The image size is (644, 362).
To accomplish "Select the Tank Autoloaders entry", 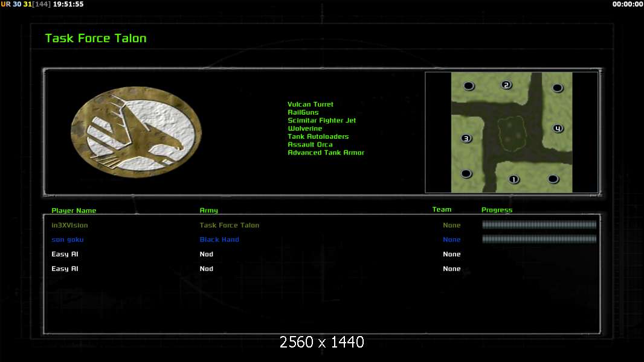I will (x=318, y=136).
